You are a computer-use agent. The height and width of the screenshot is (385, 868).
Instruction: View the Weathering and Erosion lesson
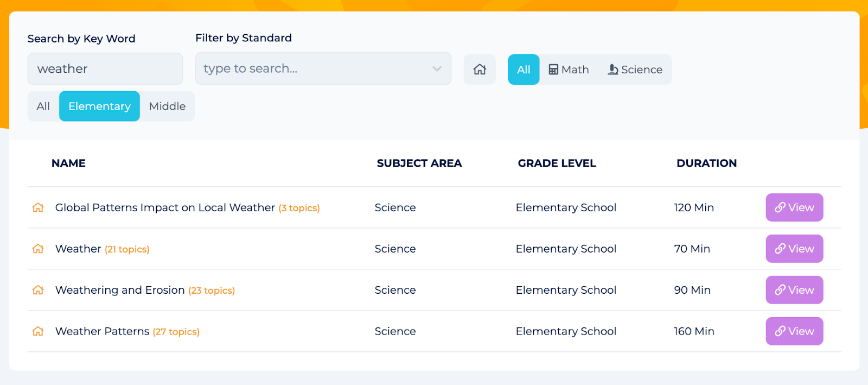(794, 290)
